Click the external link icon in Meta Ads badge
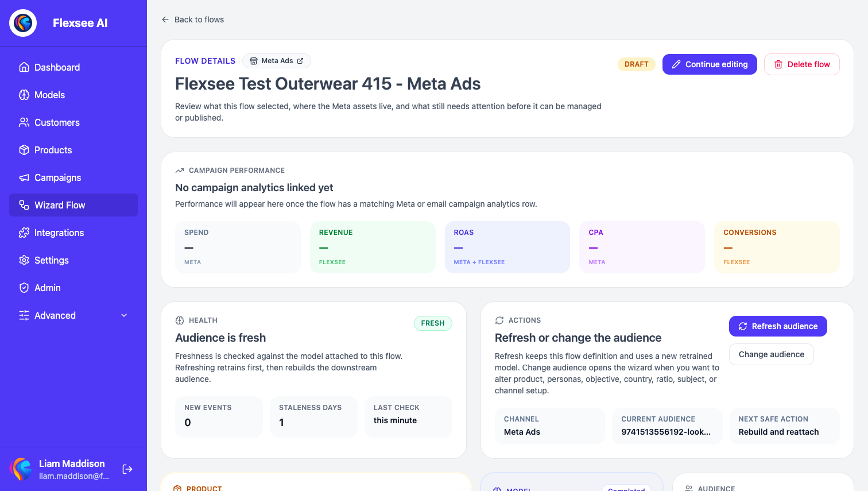Viewport: 868px width, 491px height. point(300,61)
